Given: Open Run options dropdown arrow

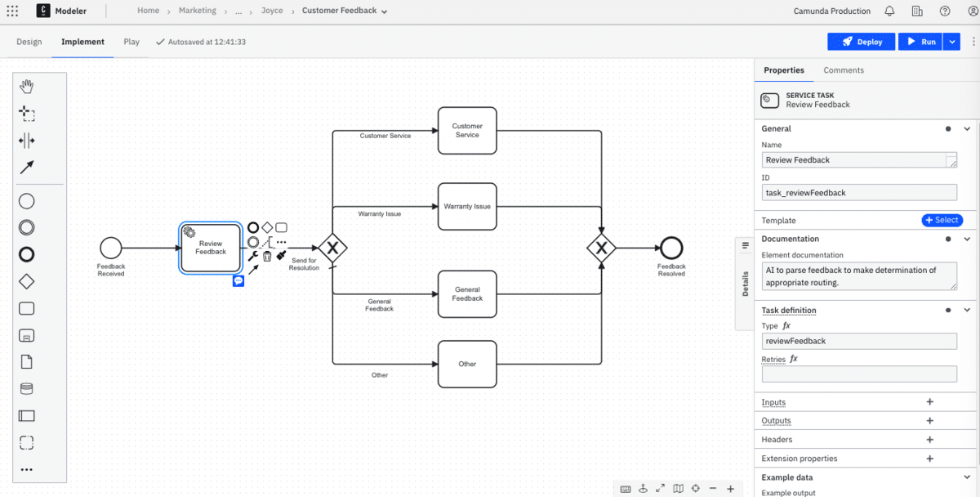Looking at the screenshot, I should (x=952, y=42).
